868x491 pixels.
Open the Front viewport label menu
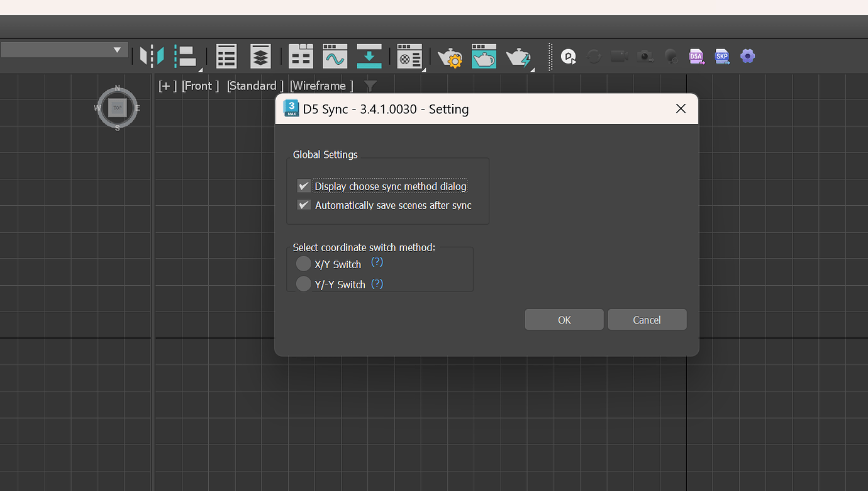pyautogui.click(x=199, y=86)
